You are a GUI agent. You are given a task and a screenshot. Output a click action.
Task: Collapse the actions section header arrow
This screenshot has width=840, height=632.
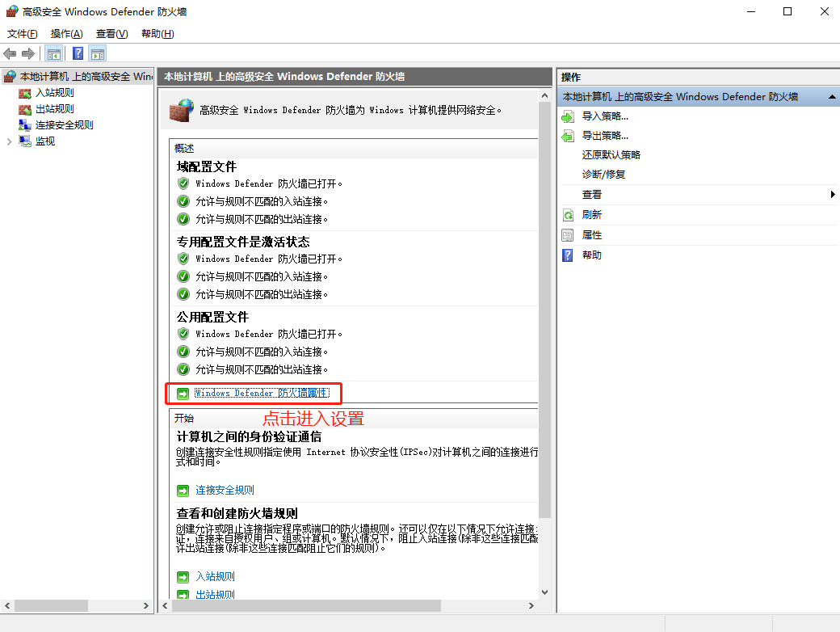(x=832, y=97)
